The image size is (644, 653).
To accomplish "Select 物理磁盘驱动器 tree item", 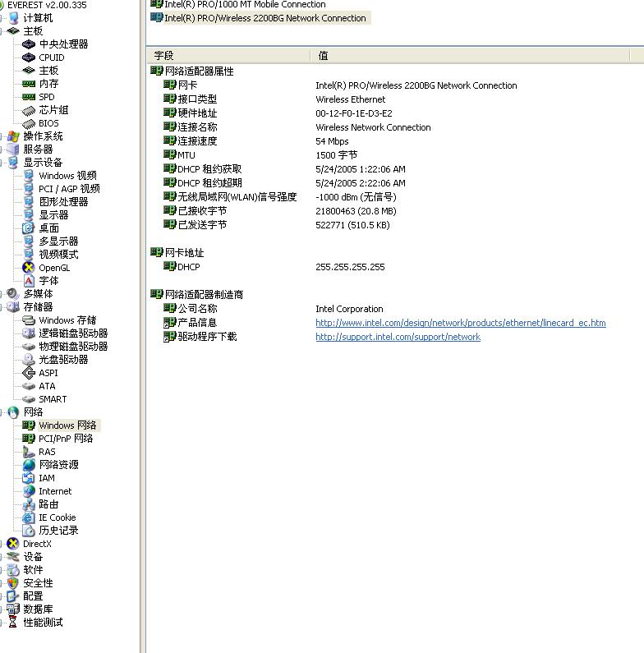I will click(73, 347).
